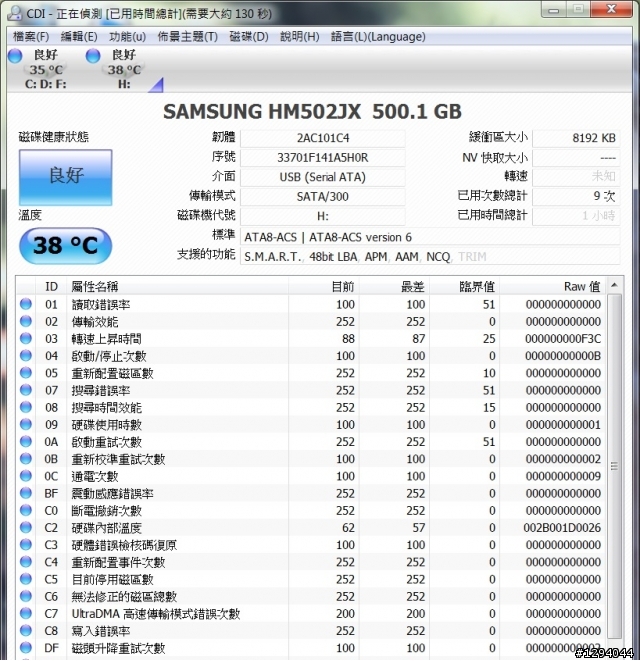Click the buffer size value 8192 KB
Image resolution: width=640 pixels, height=661 pixels.
point(576,138)
